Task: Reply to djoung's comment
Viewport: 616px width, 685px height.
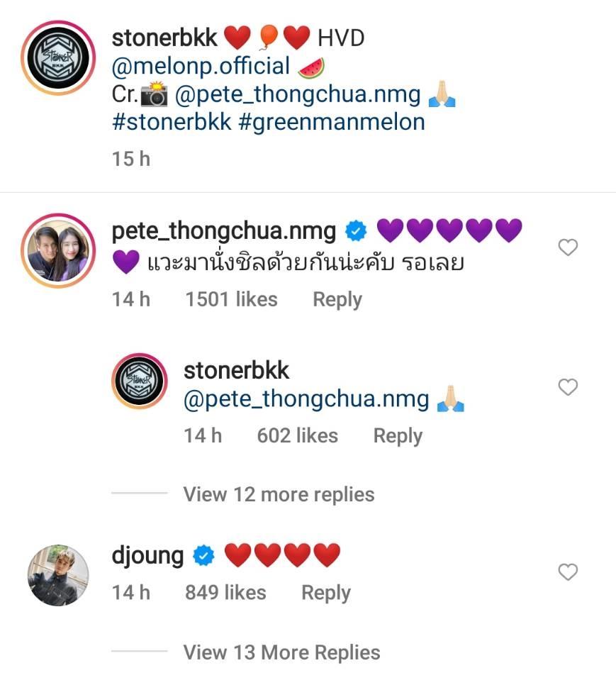Action: (x=326, y=592)
